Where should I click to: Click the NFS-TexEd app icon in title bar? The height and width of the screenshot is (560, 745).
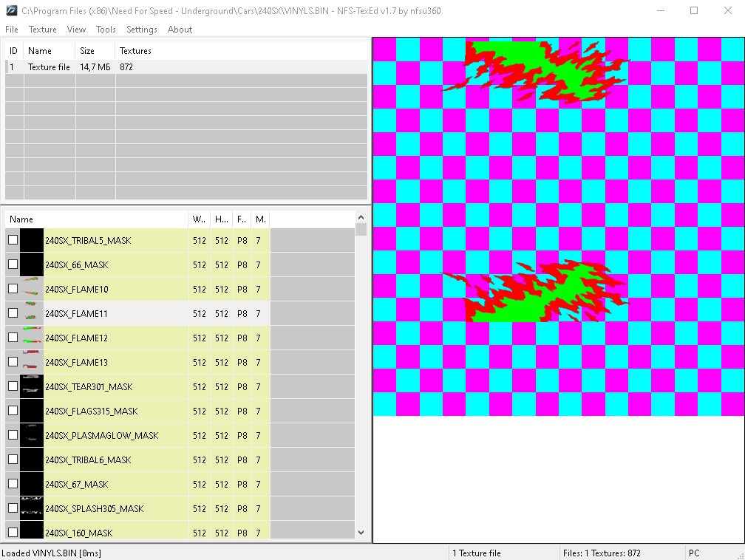11,11
